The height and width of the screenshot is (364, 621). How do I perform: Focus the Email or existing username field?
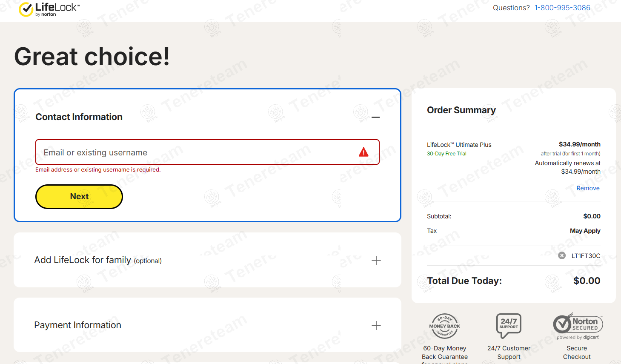coord(207,152)
